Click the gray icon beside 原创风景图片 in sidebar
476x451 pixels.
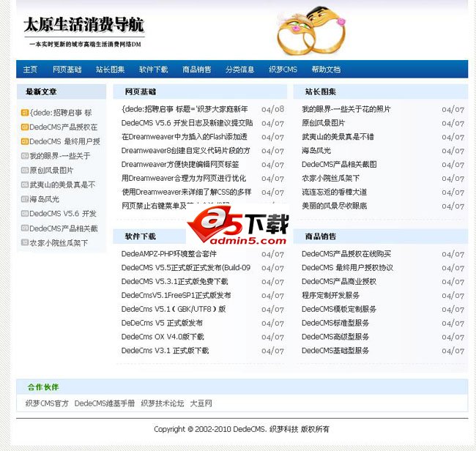click(25, 171)
